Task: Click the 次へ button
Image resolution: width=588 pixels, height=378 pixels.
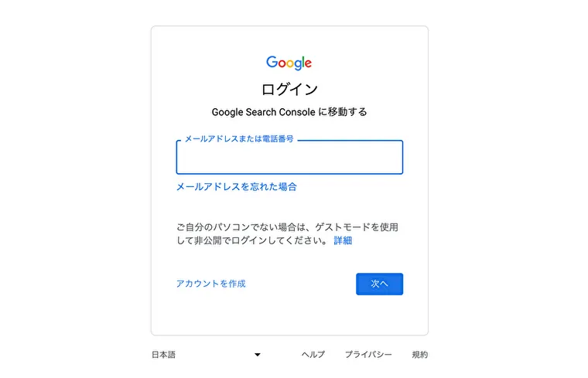Action: tap(380, 284)
